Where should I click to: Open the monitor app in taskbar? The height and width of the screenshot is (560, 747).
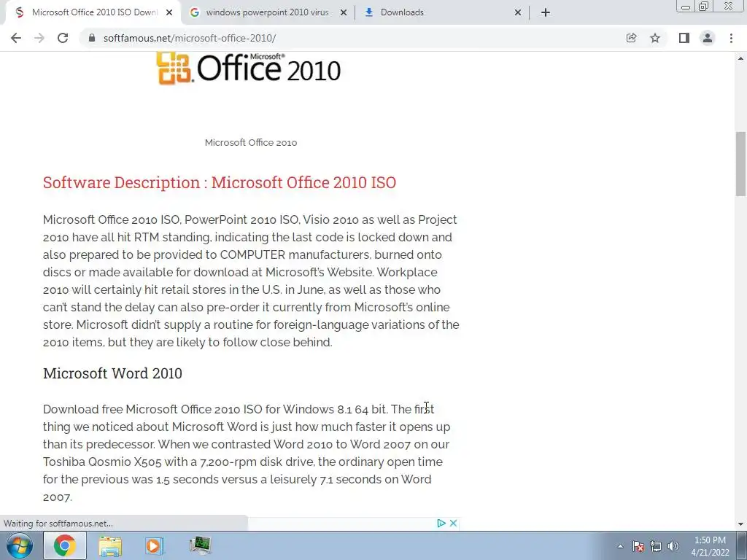coord(200,545)
